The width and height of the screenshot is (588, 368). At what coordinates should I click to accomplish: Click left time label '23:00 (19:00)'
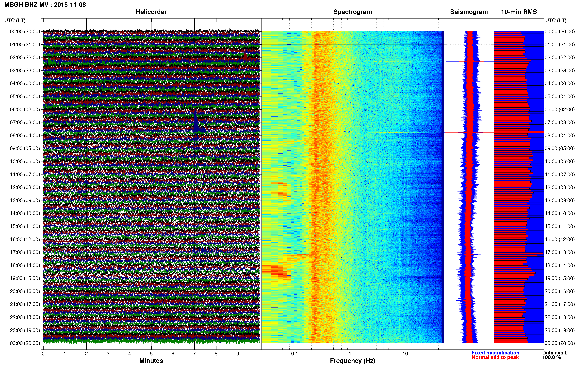tap(25, 330)
